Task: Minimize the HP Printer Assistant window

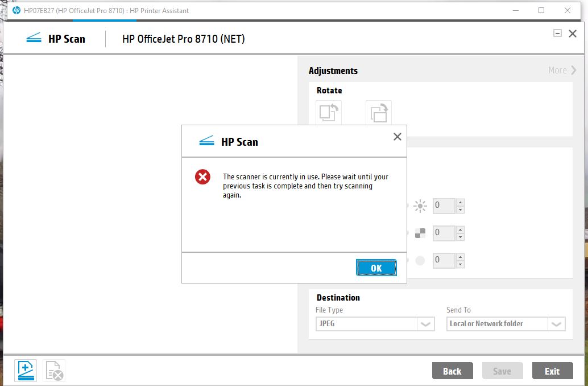Action: (516, 10)
